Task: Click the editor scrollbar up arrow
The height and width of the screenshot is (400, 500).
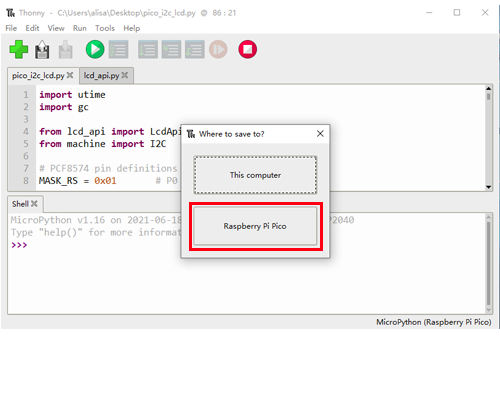Action: [488, 89]
